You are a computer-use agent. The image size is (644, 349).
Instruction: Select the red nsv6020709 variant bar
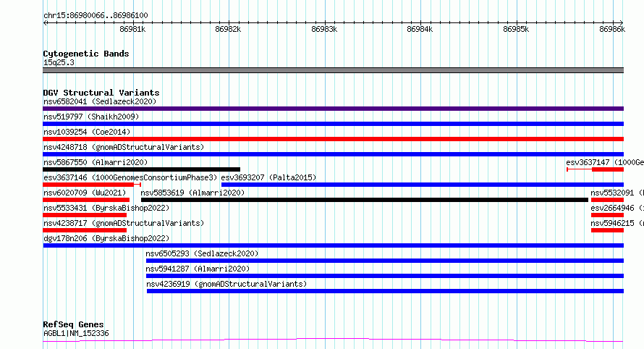(86, 200)
